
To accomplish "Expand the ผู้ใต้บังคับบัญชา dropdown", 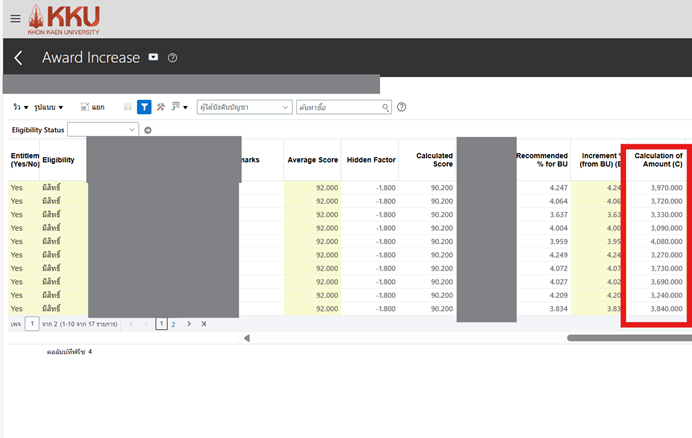I will point(285,107).
